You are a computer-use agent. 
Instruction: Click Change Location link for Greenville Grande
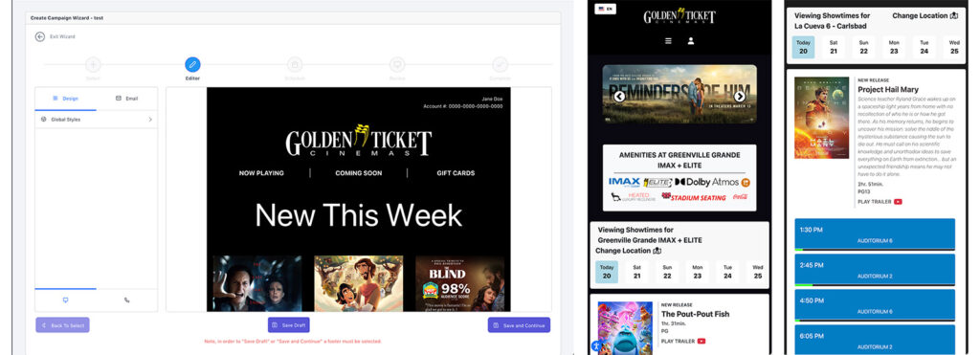pyautogui.click(x=623, y=251)
